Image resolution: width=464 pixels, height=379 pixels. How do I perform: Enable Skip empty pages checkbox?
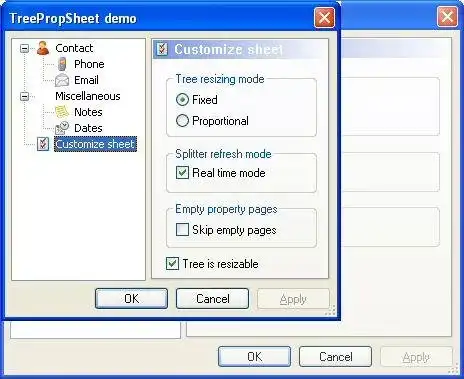(182, 230)
